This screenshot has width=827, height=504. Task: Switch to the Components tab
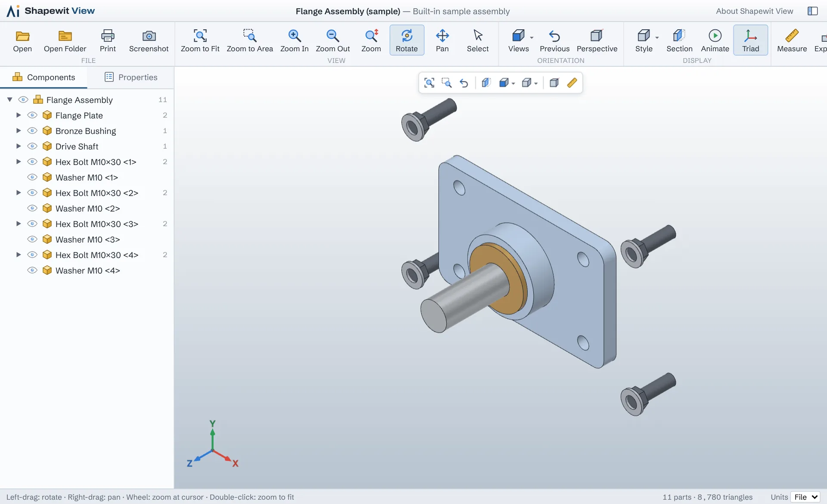44,77
